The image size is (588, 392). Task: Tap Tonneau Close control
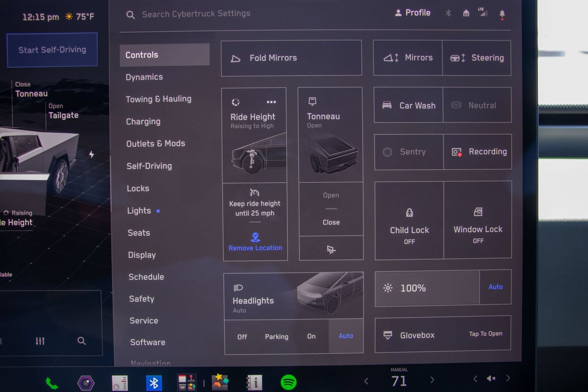(x=331, y=222)
